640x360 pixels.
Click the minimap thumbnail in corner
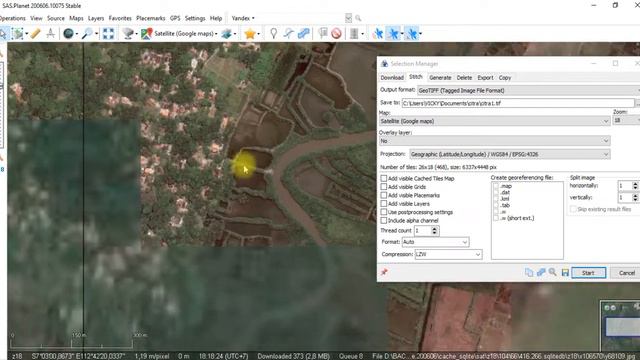pos(621,325)
